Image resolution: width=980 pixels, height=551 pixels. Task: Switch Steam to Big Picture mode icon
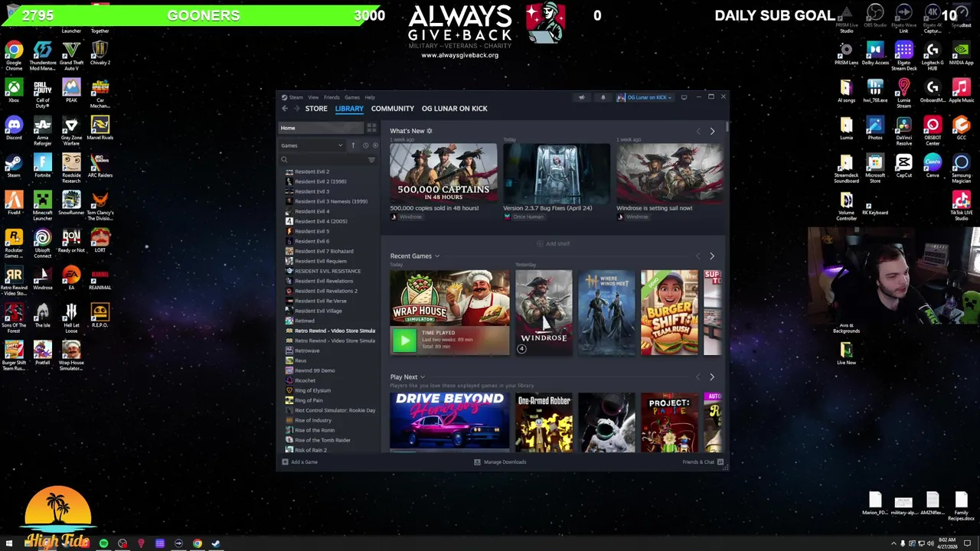click(684, 97)
